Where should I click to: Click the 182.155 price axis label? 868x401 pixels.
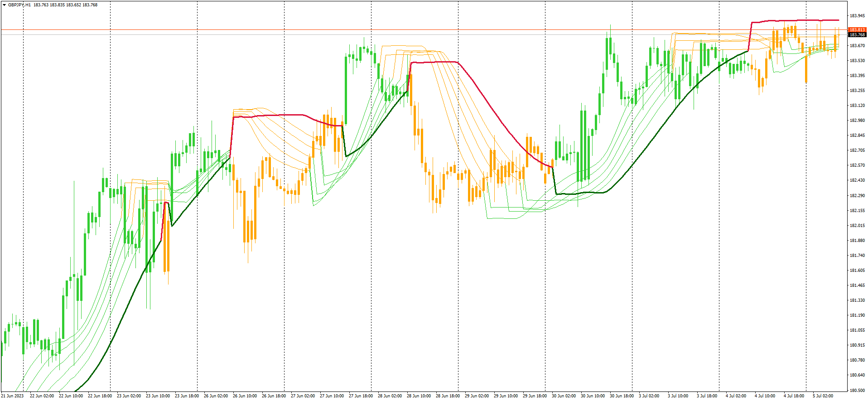point(857,211)
